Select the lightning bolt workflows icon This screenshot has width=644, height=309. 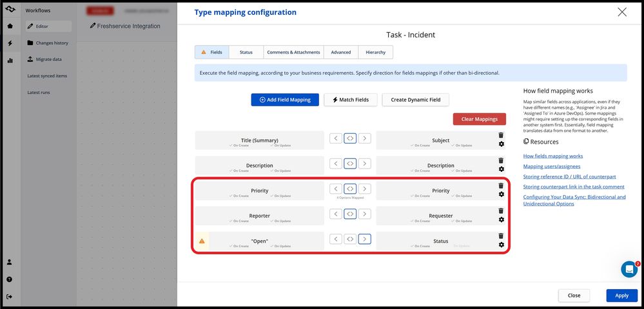point(10,43)
